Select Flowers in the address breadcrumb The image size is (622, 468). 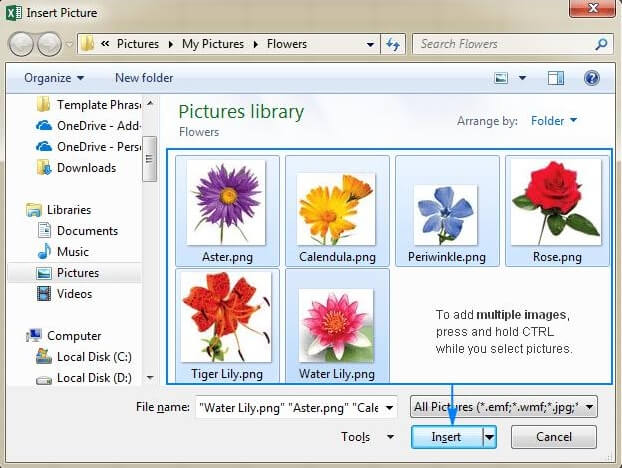(287, 44)
